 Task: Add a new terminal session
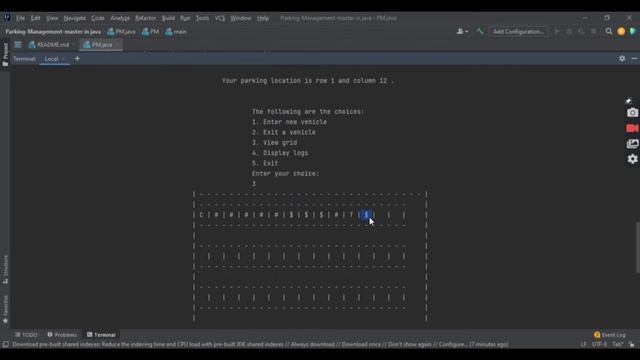point(77,59)
